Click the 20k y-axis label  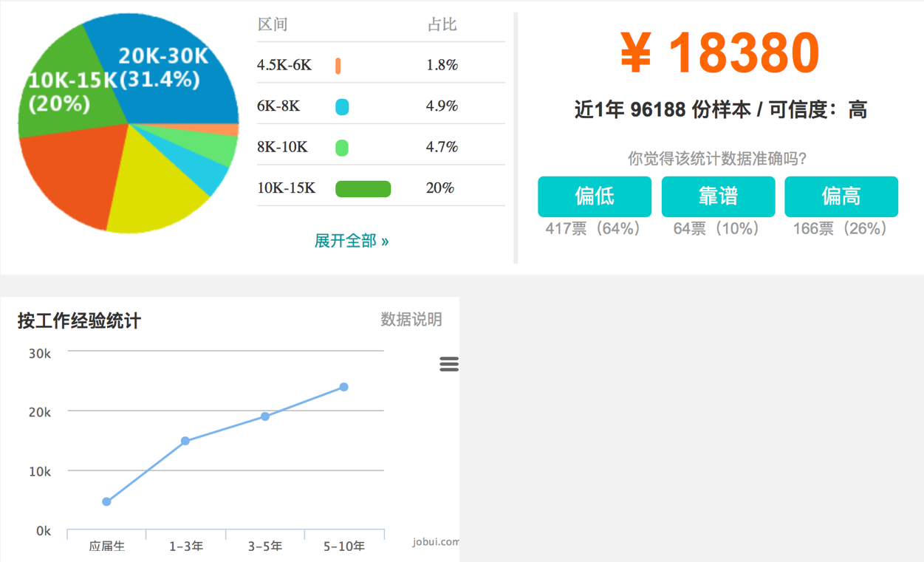[40, 412]
